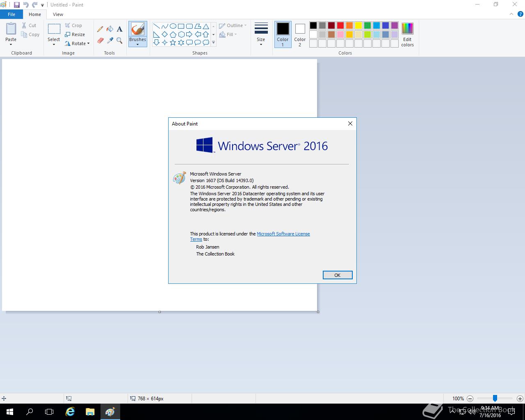The width and height of the screenshot is (525, 420).
Task: Select the Color 1 box
Action: point(283,34)
